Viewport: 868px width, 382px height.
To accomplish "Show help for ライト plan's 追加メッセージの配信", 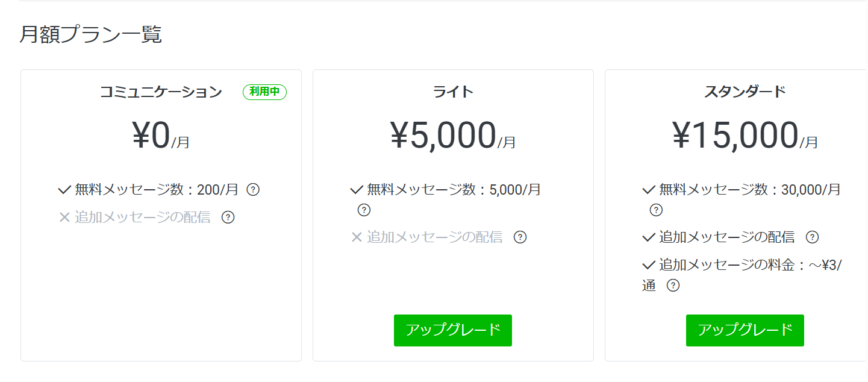I will pos(520,237).
